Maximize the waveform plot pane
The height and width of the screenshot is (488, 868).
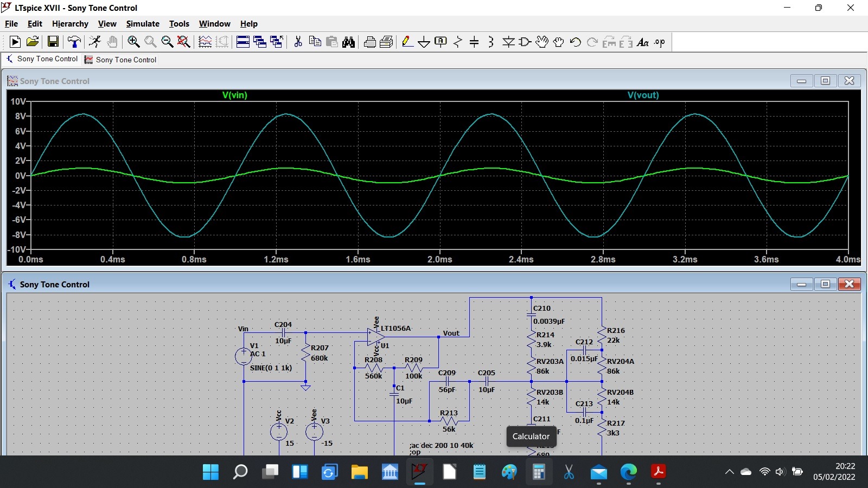825,81
